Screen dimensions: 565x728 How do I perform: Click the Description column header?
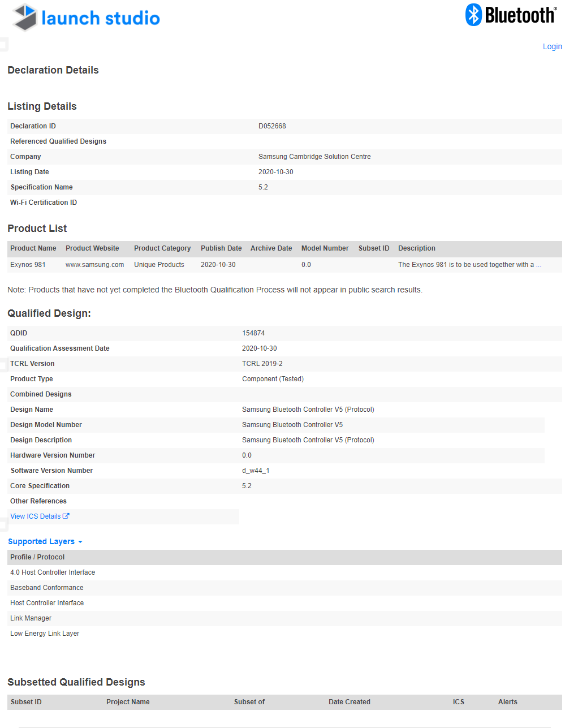pos(417,248)
